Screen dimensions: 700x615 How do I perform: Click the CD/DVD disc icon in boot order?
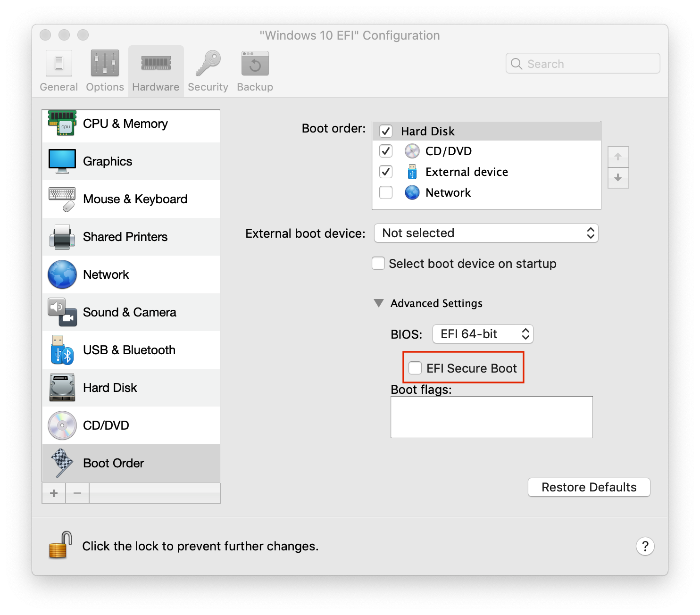click(412, 151)
